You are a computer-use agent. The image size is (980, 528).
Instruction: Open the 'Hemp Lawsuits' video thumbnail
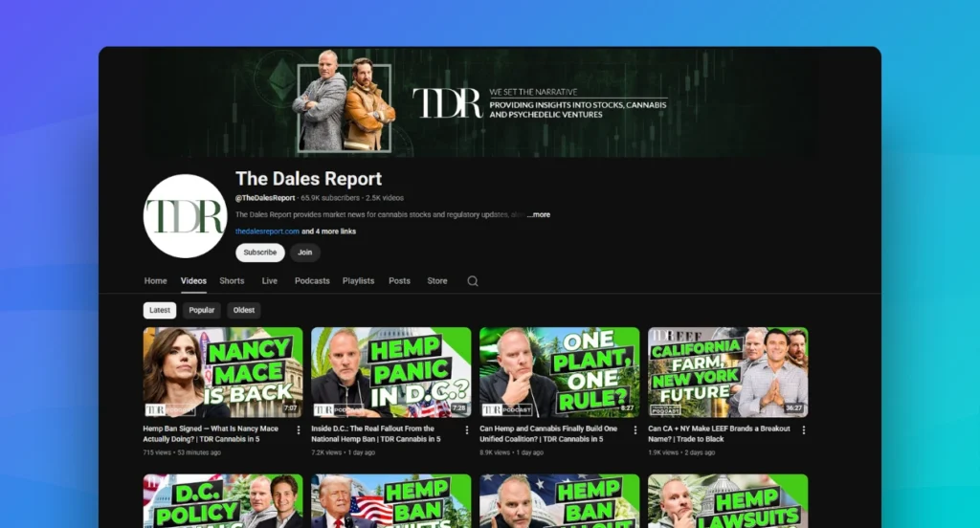728,501
